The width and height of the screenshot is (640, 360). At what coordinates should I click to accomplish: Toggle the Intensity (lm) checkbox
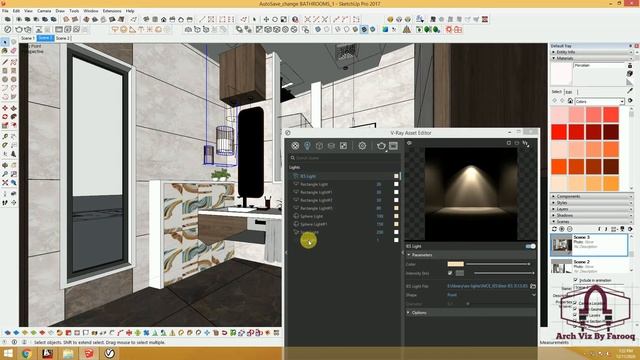pyautogui.click(x=450, y=273)
